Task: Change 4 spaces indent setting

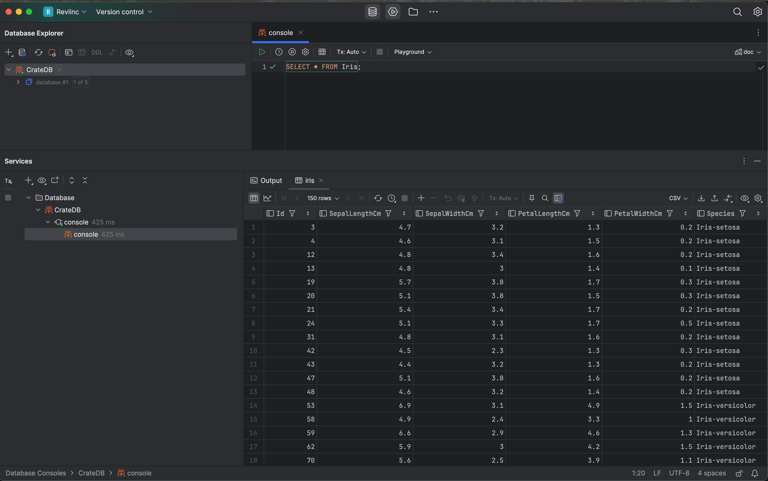Action: pyautogui.click(x=712, y=473)
